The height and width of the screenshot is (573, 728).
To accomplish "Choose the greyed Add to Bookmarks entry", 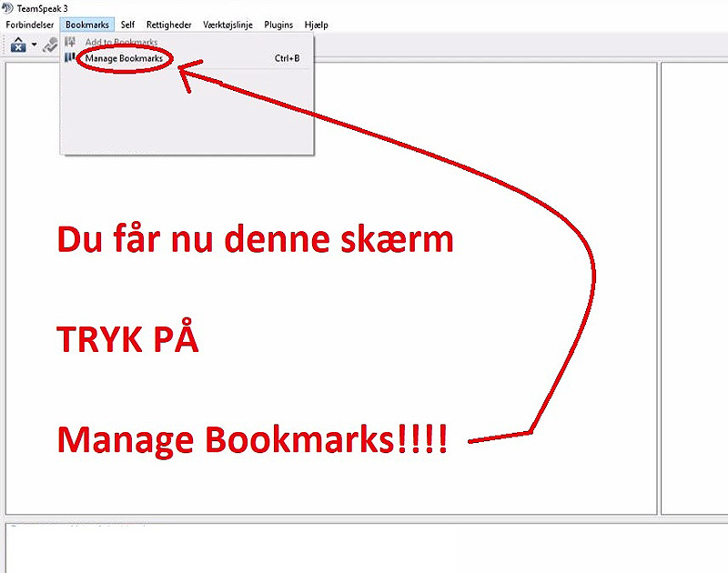I will point(121,43).
